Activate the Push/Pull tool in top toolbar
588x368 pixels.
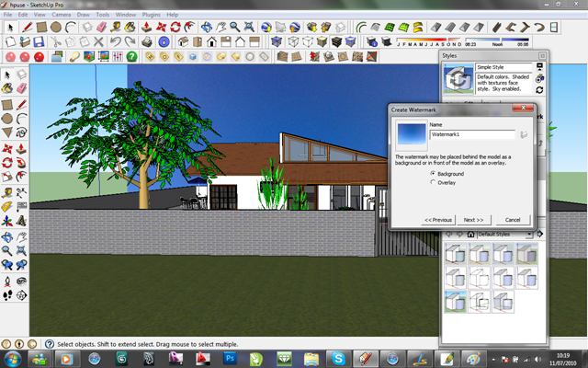pos(147,27)
